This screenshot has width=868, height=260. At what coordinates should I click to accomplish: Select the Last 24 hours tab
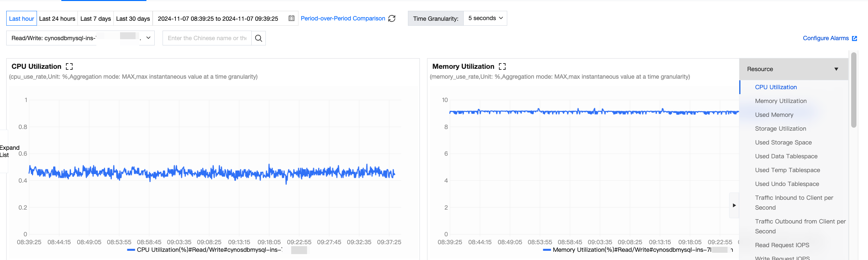(x=57, y=18)
